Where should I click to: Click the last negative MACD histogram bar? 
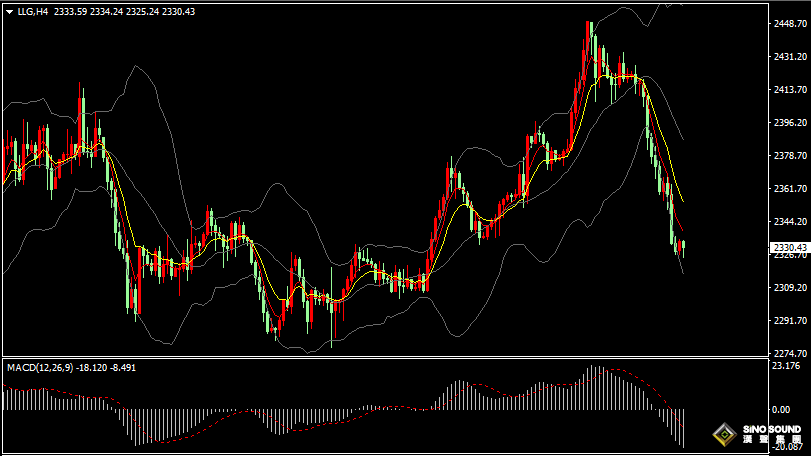pos(682,428)
